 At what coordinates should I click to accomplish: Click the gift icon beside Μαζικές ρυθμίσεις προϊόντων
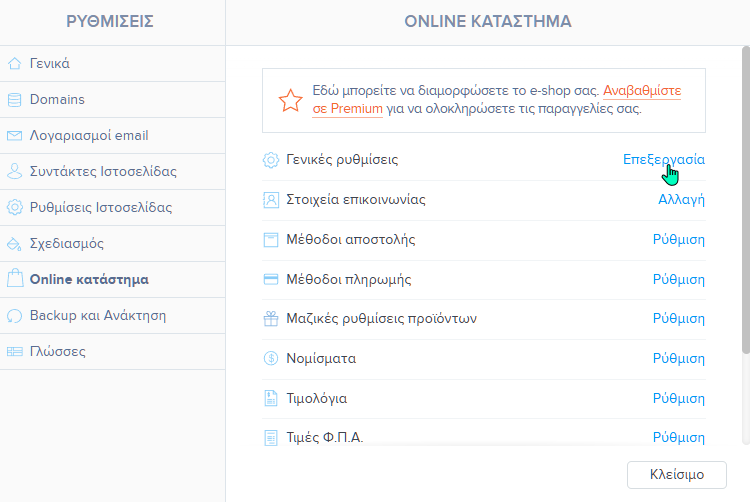(270, 319)
